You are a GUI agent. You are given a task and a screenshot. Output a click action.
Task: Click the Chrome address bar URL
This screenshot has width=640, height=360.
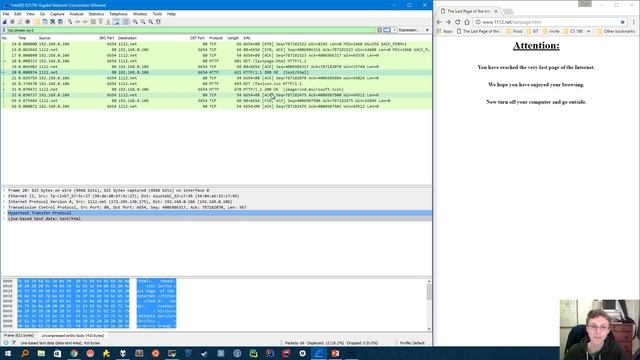point(512,22)
